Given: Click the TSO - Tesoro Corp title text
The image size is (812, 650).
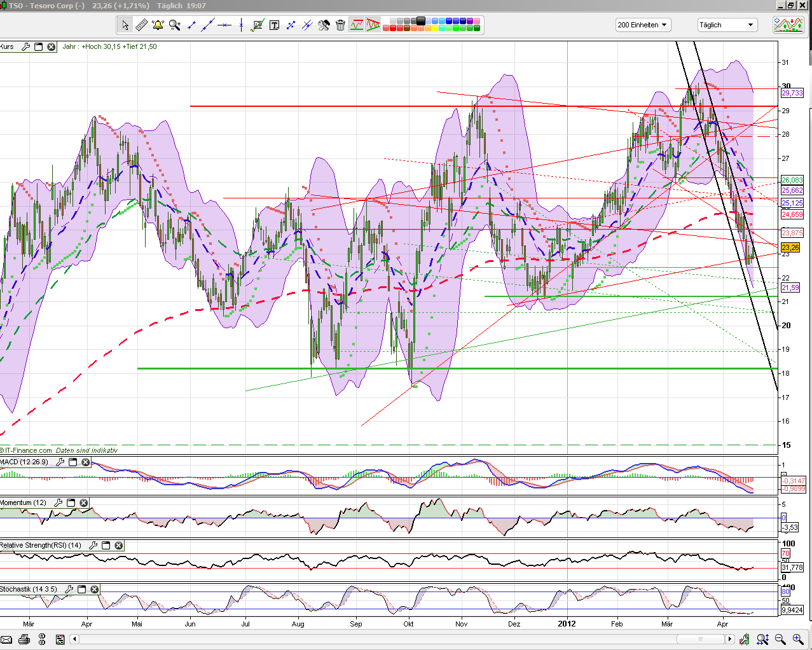Looking at the screenshot, I should pyautogui.click(x=46, y=6).
